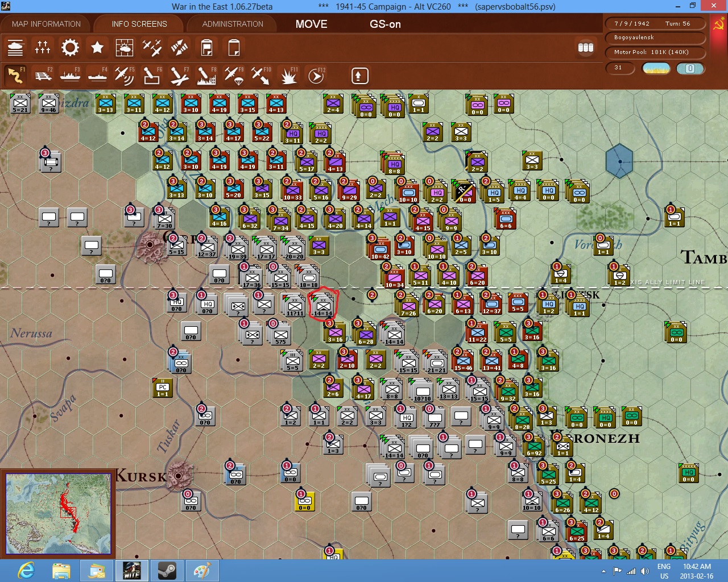
Task: Click the three-cylinder supply icon
Action: (x=586, y=48)
